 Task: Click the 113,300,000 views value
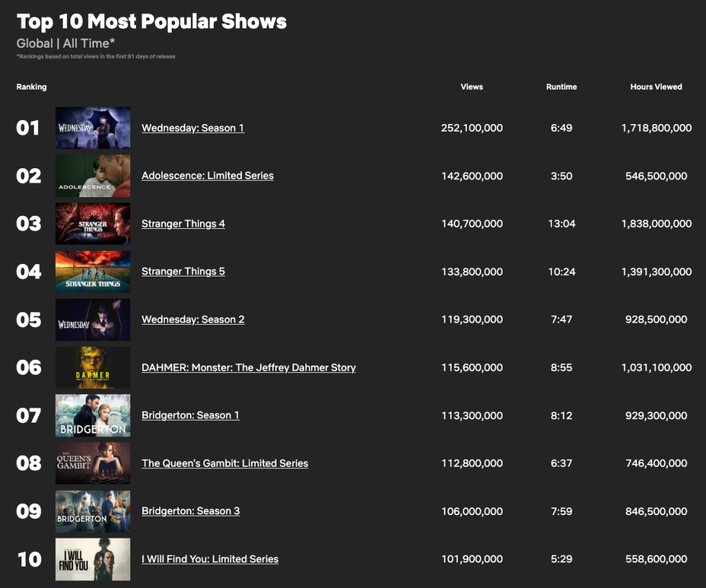click(x=472, y=416)
